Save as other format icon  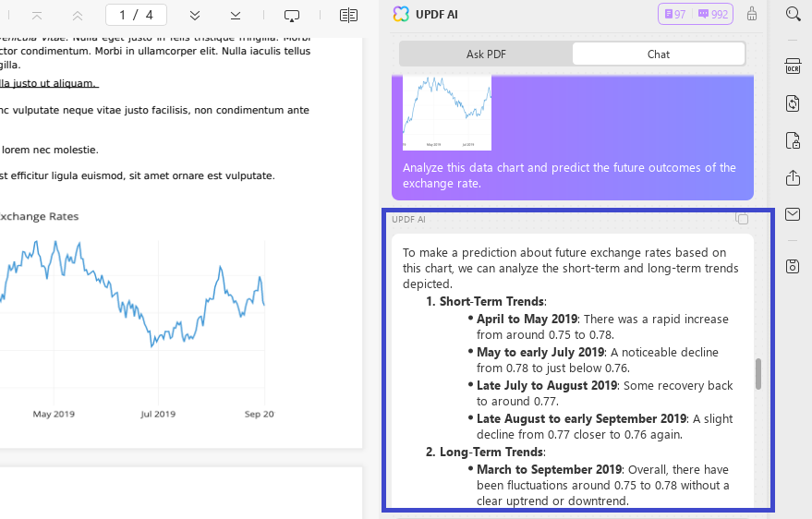coord(793,266)
